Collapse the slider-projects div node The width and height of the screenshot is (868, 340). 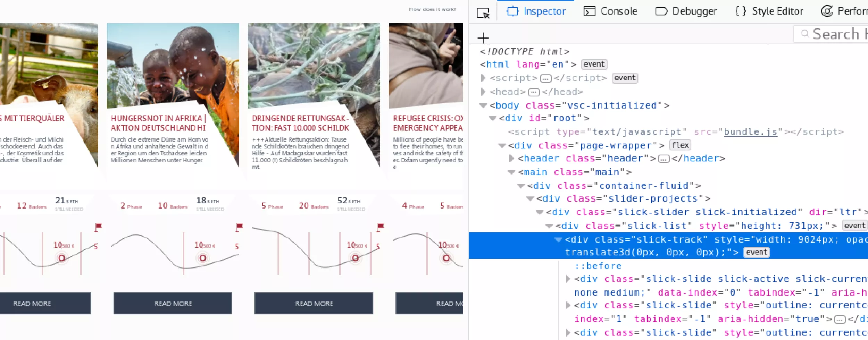530,199
